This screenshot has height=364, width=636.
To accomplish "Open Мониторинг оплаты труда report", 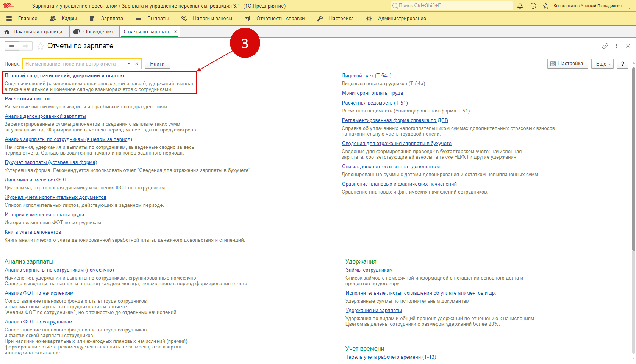I will click(372, 93).
